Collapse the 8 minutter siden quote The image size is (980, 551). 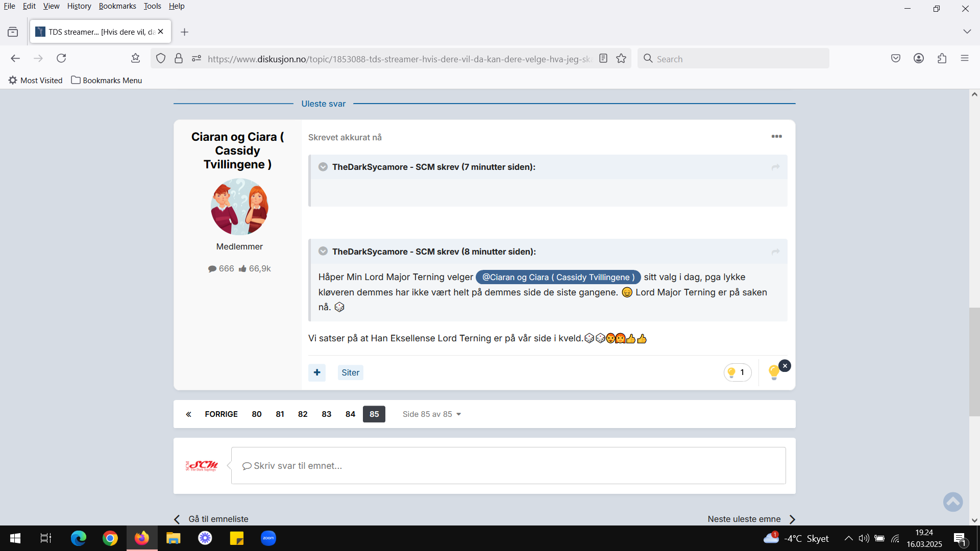pos(323,251)
